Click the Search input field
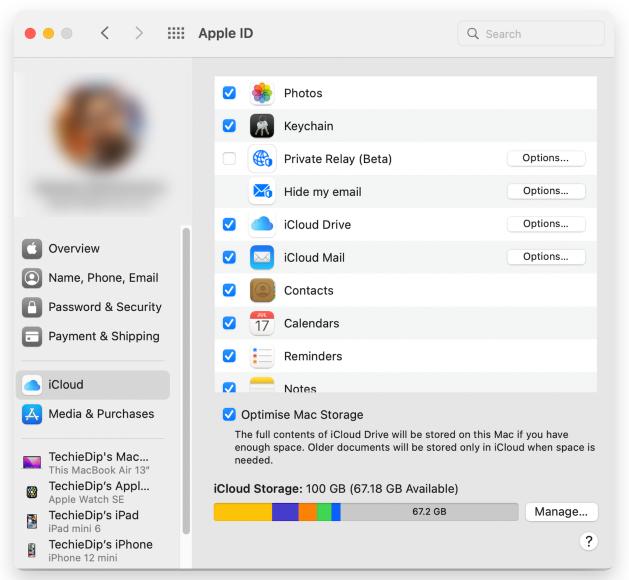The image size is (629, 580). [x=531, y=33]
